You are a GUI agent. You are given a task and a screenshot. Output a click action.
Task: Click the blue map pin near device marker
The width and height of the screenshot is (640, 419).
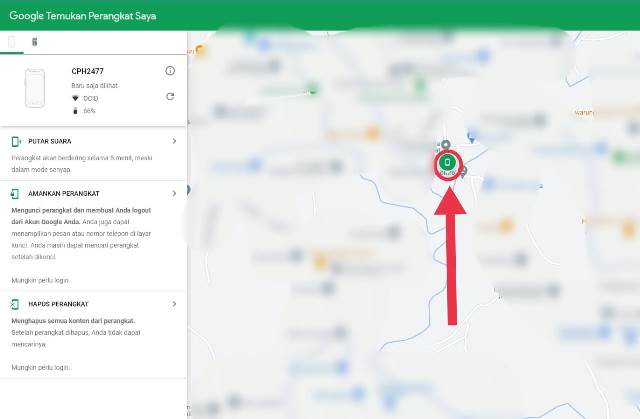[x=472, y=137]
